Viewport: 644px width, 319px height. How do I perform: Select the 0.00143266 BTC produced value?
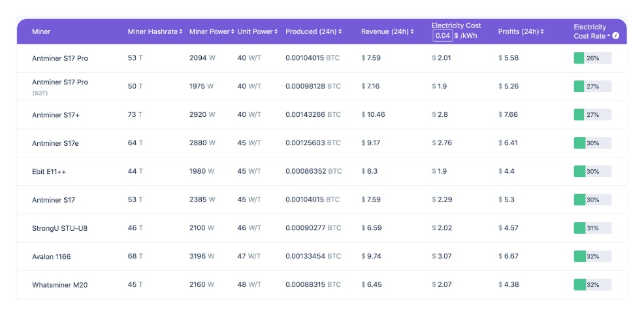pyautogui.click(x=314, y=114)
